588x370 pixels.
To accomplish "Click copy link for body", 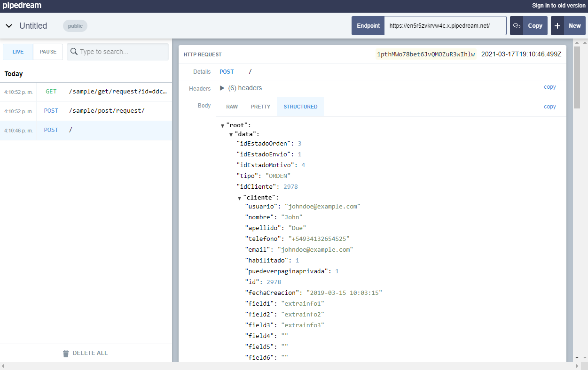I will [x=550, y=107].
